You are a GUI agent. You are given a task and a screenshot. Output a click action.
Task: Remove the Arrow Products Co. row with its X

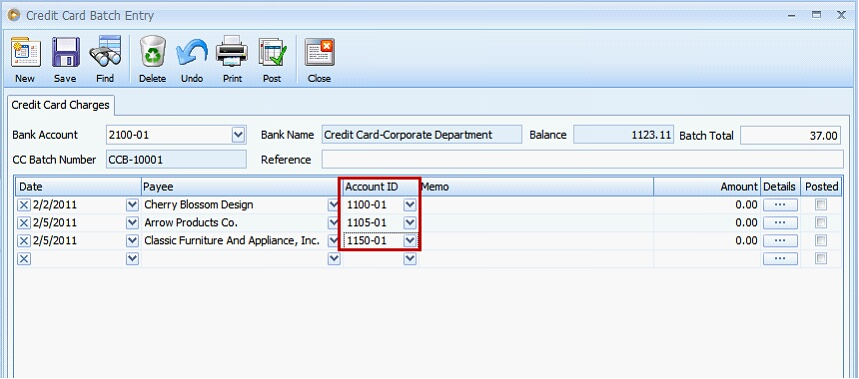tap(24, 223)
